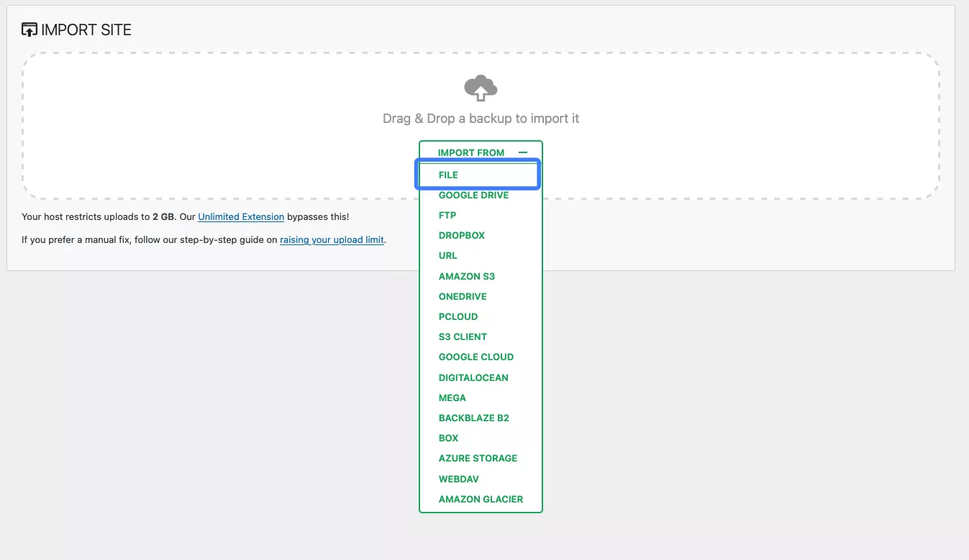Viewport: 969px width, 560px height.
Task: Choose Mega import option
Action: tap(452, 398)
